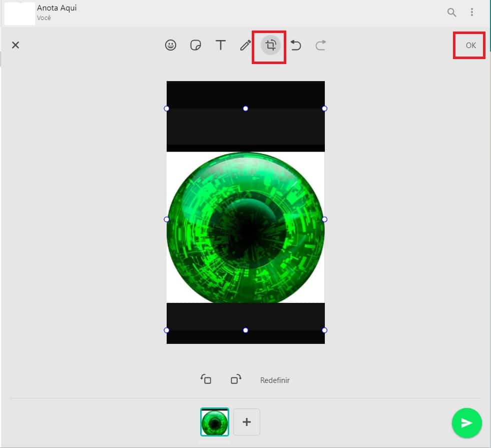The height and width of the screenshot is (448, 491).
Task: Redo the undone edit
Action: (320, 45)
